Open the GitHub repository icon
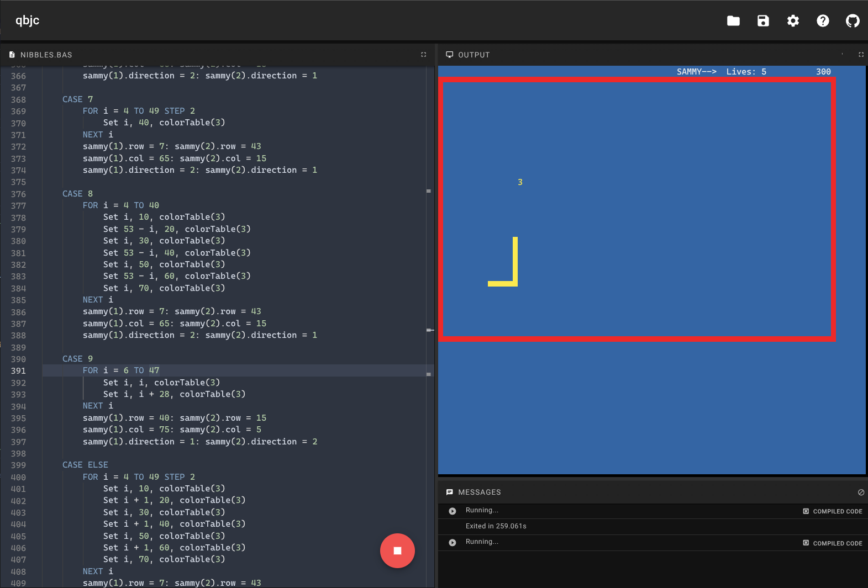This screenshot has width=868, height=588. click(853, 21)
